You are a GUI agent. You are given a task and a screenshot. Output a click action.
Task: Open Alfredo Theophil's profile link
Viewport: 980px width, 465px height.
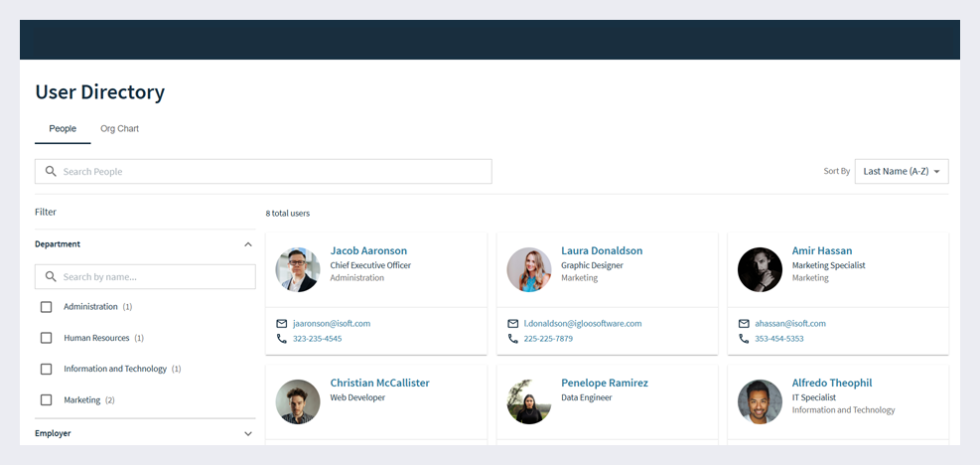click(832, 383)
